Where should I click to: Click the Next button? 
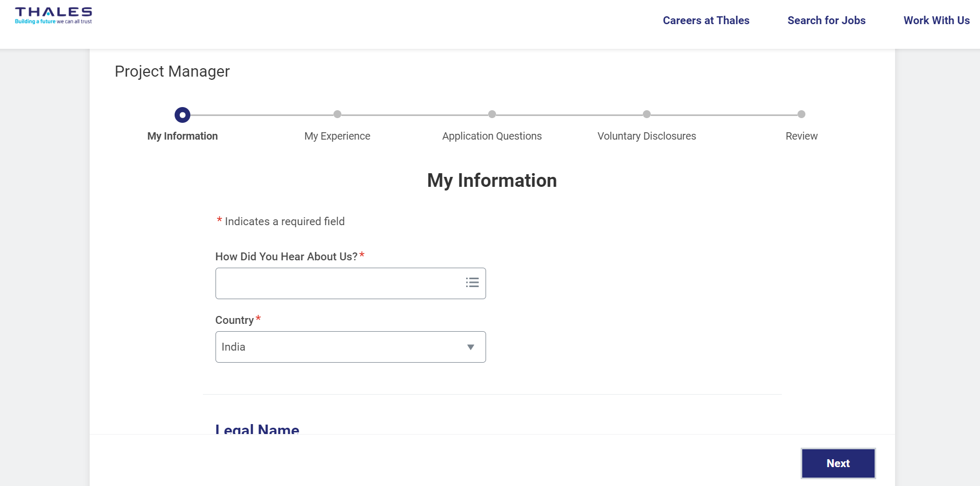pyautogui.click(x=838, y=463)
